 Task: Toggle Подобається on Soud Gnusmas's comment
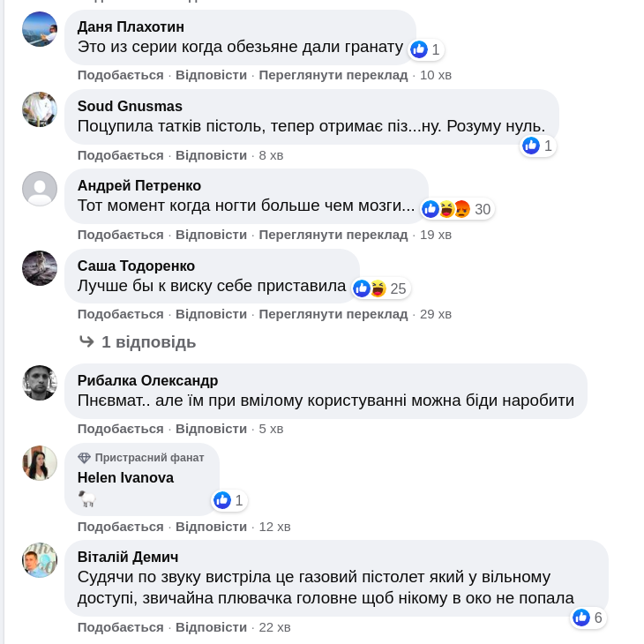pos(120,155)
